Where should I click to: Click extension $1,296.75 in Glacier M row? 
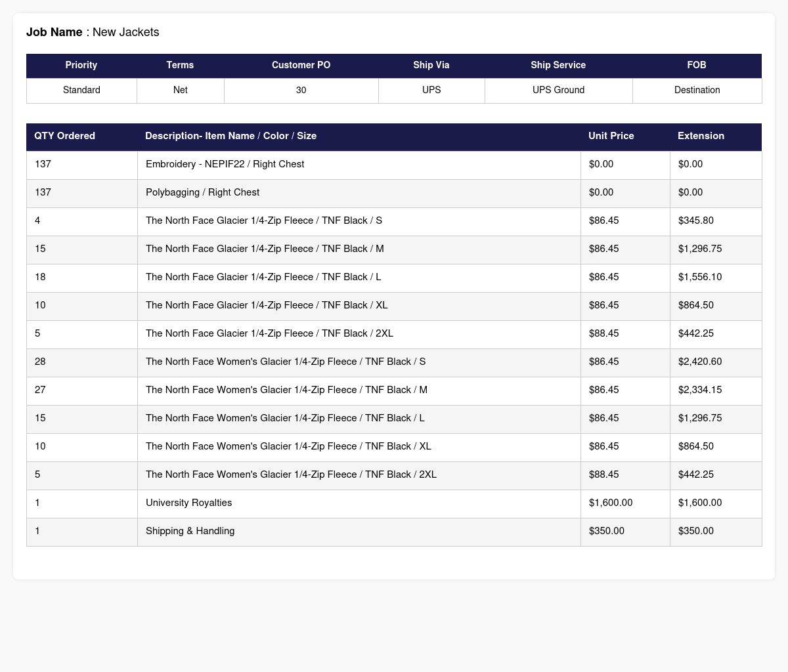pyautogui.click(x=700, y=249)
